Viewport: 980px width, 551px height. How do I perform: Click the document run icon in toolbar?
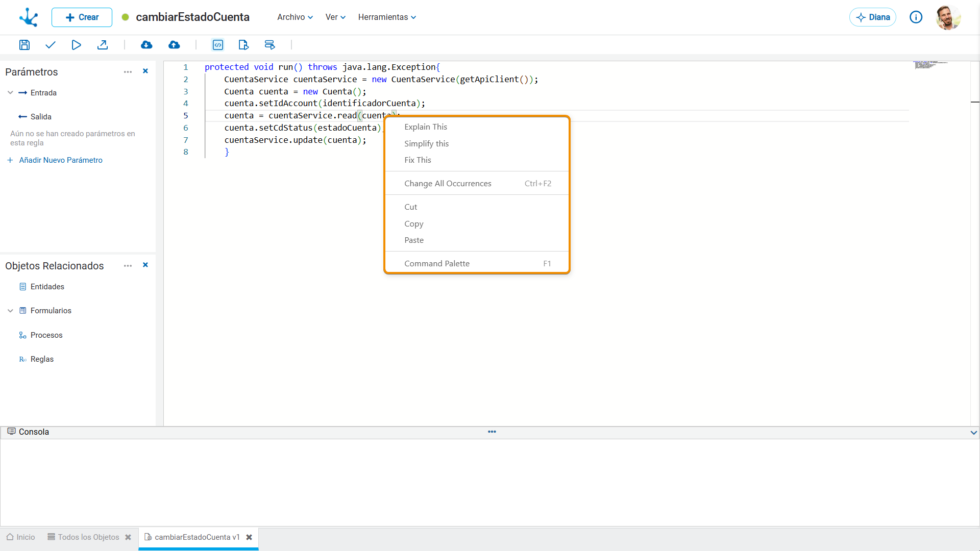pyautogui.click(x=243, y=45)
